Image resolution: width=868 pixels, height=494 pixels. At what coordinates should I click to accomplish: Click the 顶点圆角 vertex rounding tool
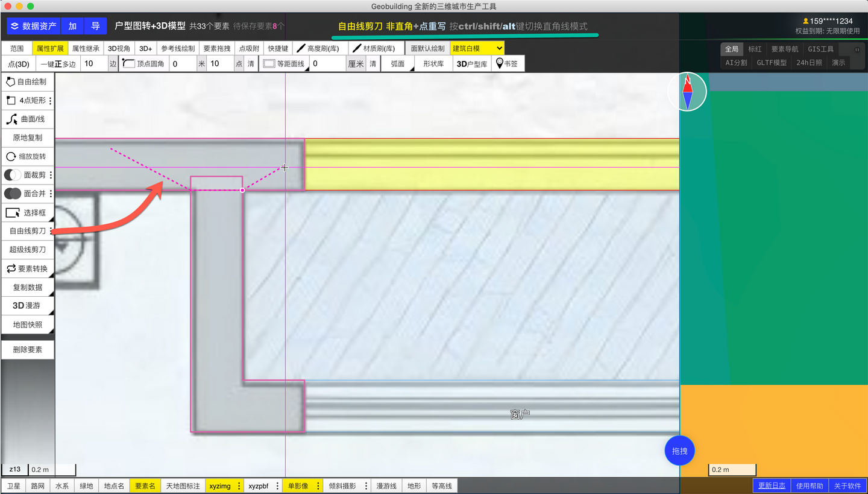point(144,63)
